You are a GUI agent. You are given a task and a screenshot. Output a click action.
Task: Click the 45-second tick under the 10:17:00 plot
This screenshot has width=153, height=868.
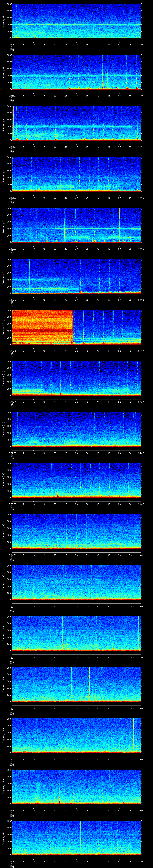click(109, 198)
